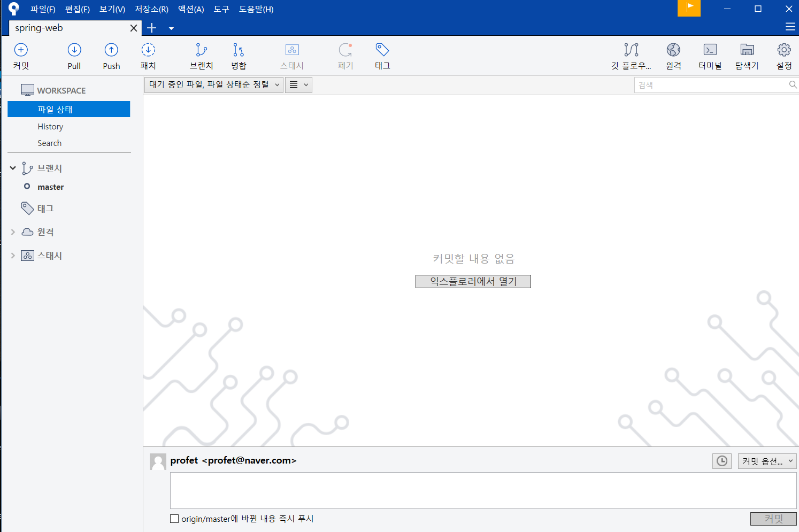Click the 패치 (Fetch) toolbar icon
The width and height of the screenshot is (799, 532).
tap(148, 50)
